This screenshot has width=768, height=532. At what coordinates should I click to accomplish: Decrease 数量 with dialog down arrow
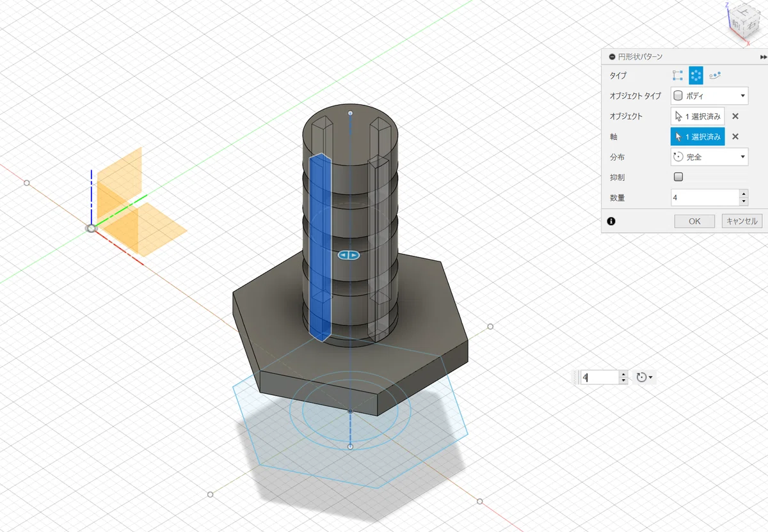point(743,202)
